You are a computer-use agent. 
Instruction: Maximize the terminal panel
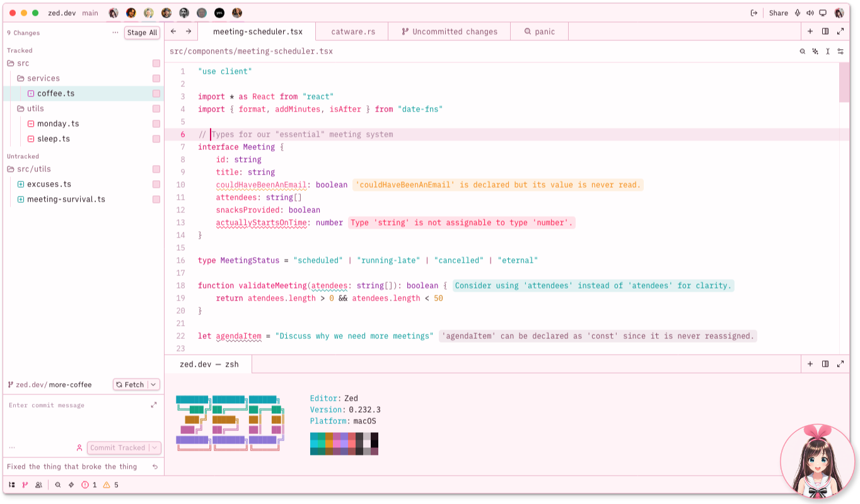tap(840, 364)
